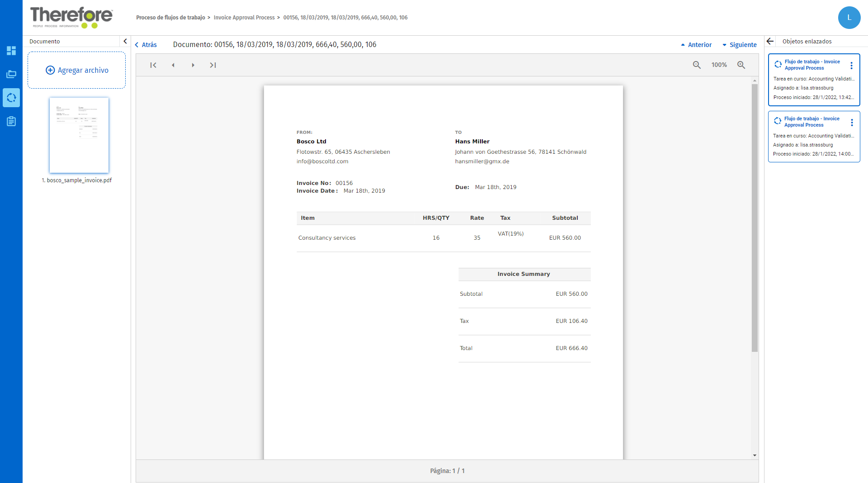Viewport: 868px width, 483px height.
Task: Click the vertical scrollbar thumb in viewer
Action: 755,218
